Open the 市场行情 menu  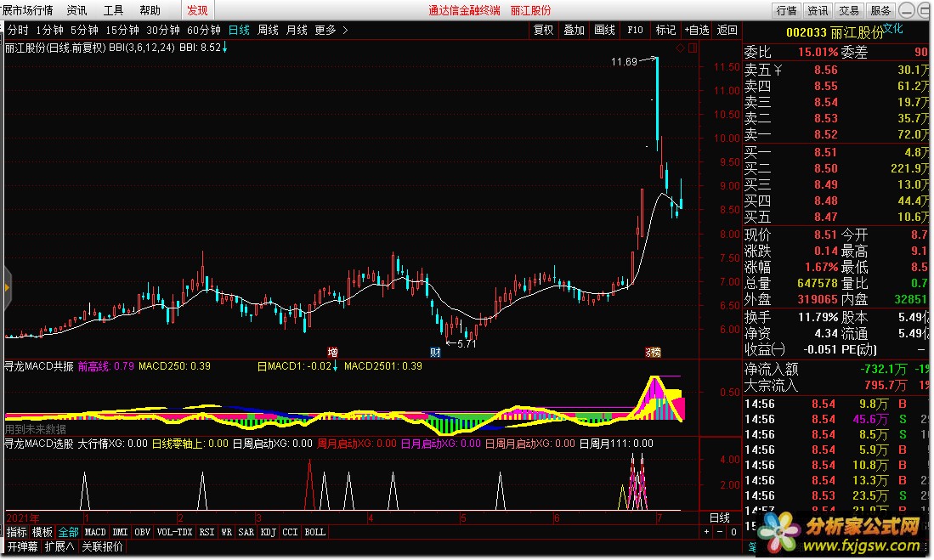coord(32,10)
